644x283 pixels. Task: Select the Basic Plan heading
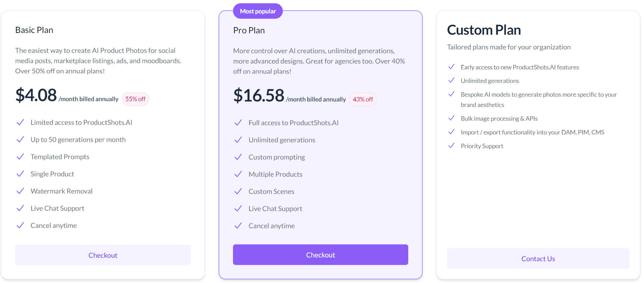pos(34,30)
